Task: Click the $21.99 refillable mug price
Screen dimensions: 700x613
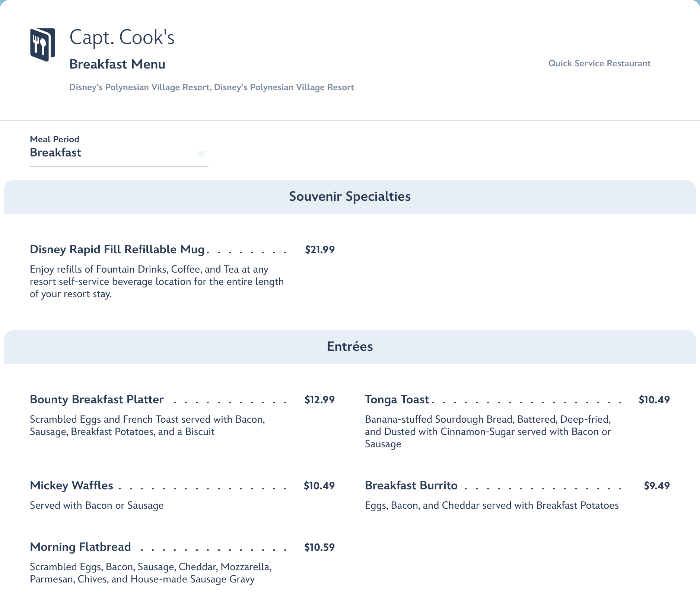Action: 319,250
